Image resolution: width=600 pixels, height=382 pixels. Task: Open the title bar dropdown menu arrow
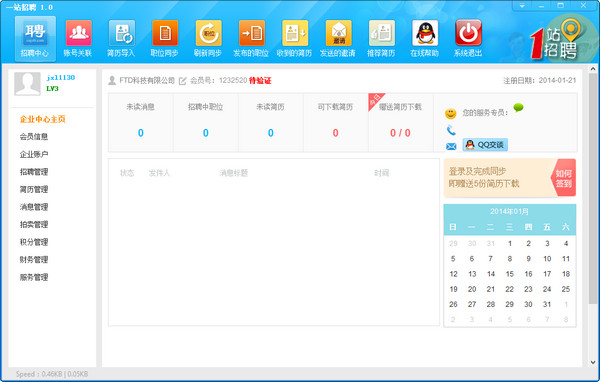tap(522, 6)
